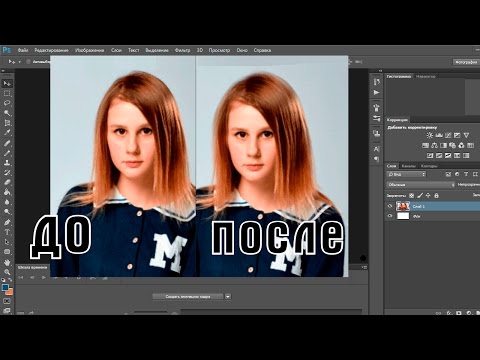Select the Clone Stamp tool
This screenshot has width=480, height=360.
pyautogui.click(x=7, y=163)
